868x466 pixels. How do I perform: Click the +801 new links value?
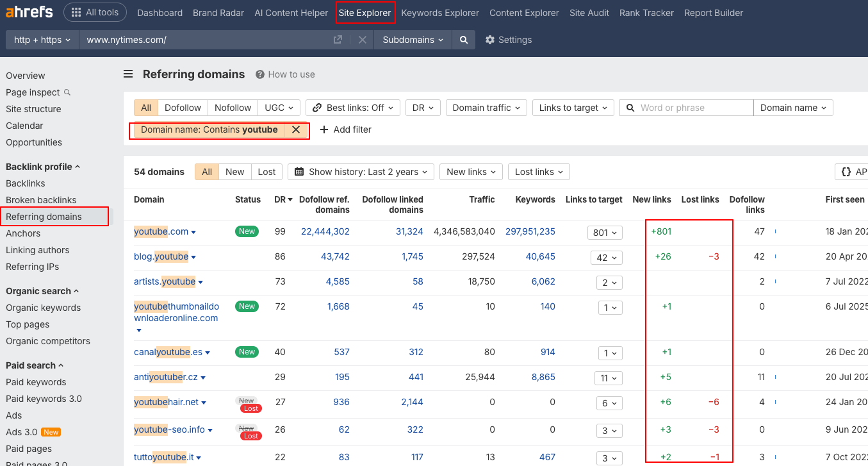pyautogui.click(x=661, y=231)
